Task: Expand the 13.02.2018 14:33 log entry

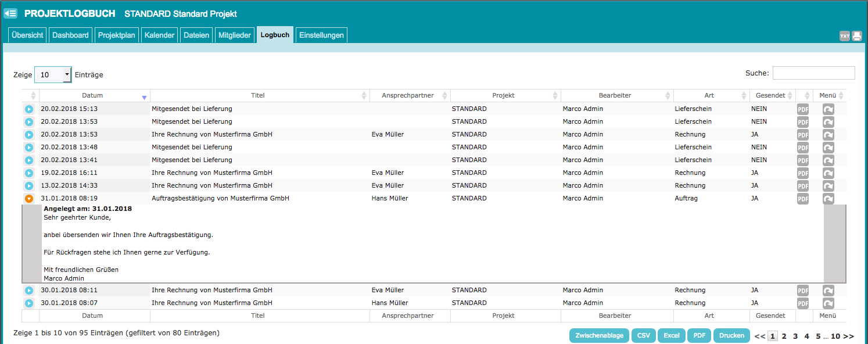Action: pyautogui.click(x=29, y=186)
